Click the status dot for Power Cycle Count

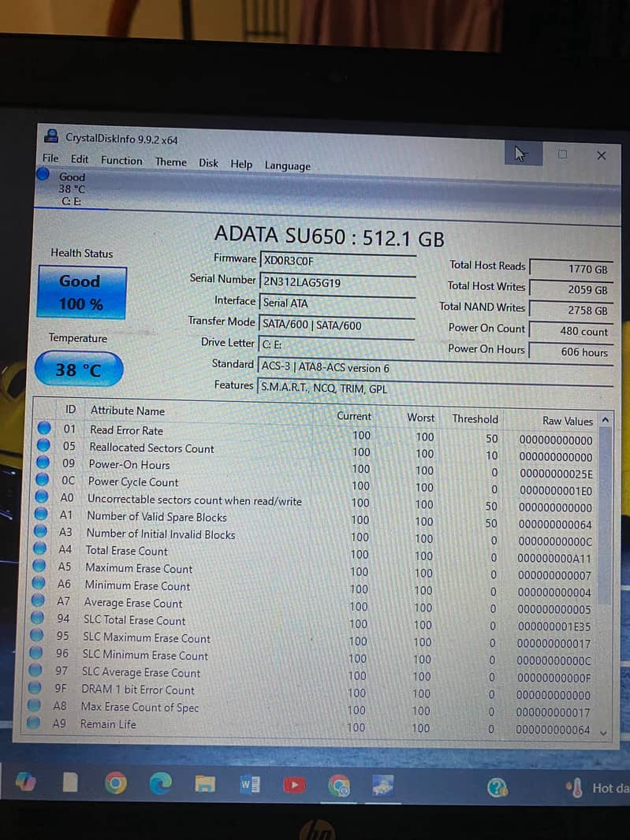43,479
